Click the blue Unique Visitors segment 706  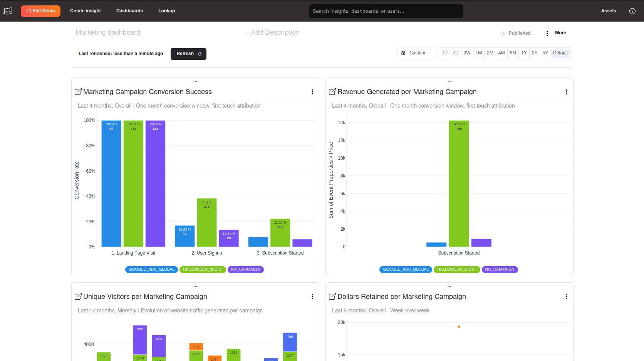tap(290, 342)
